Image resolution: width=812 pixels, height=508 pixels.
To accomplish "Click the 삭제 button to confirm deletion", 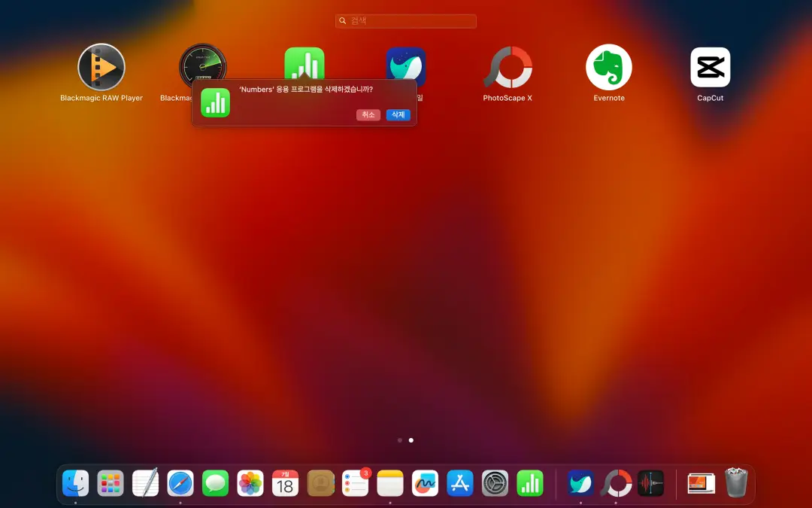I will 398,115.
